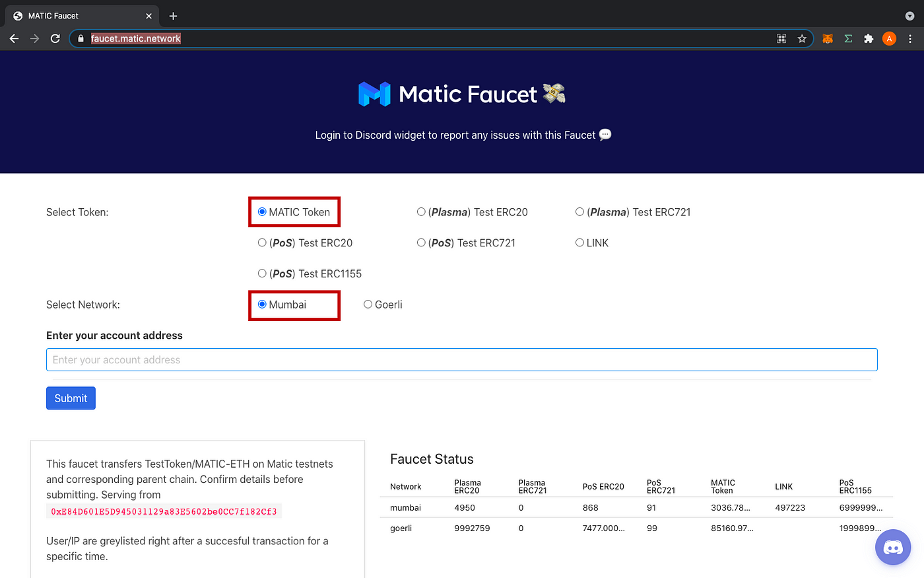
Task: Click the Submit button
Action: click(71, 398)
